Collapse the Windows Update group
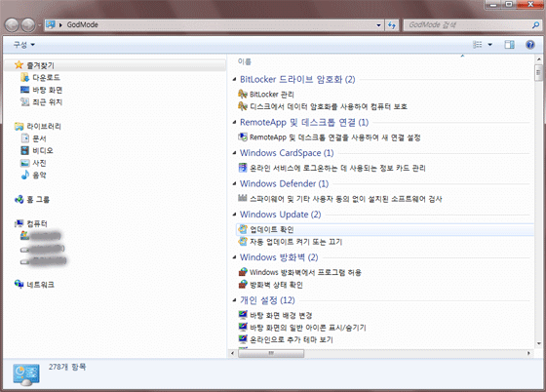Screen dimensions: 546x392 234,215
